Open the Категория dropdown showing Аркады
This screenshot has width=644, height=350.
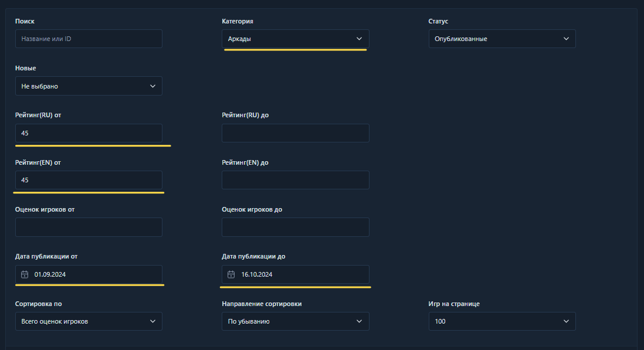click(295, 39)
